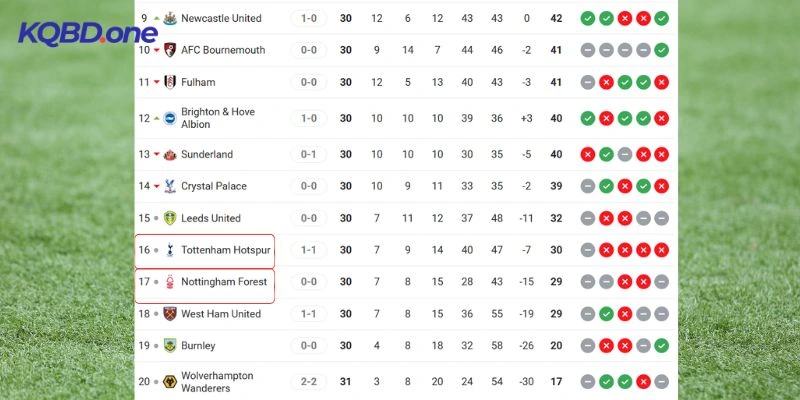This screenshot has width=800, height=400.
Task: Click the Fulham club crest
Action: tap(170, 82)
